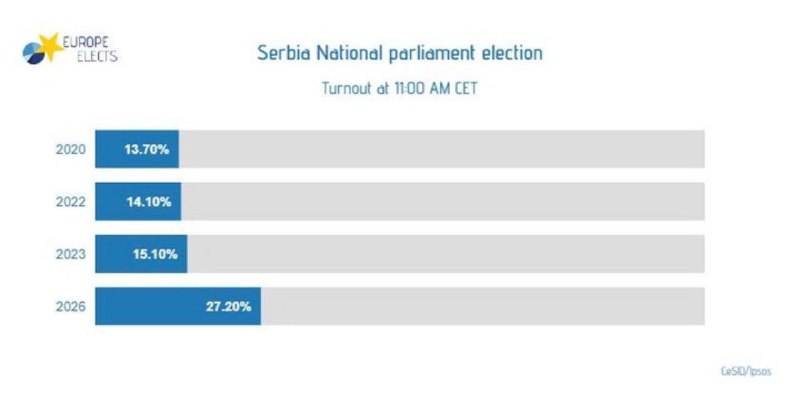Select the chart title Serbia National parliament election
The image size is (800, 396).
[399, 53]
